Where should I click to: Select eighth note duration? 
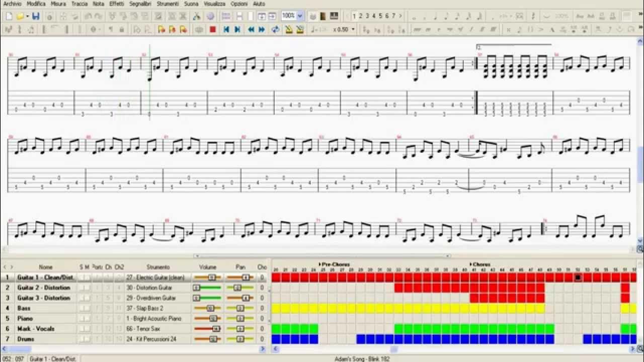(446, 17)
